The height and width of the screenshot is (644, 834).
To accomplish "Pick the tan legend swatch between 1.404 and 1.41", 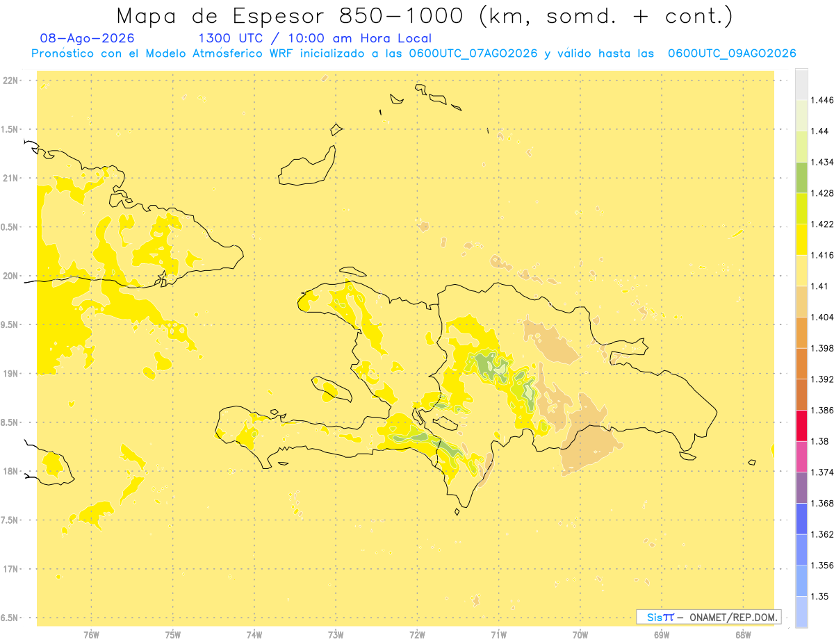I will pos(801,302).
